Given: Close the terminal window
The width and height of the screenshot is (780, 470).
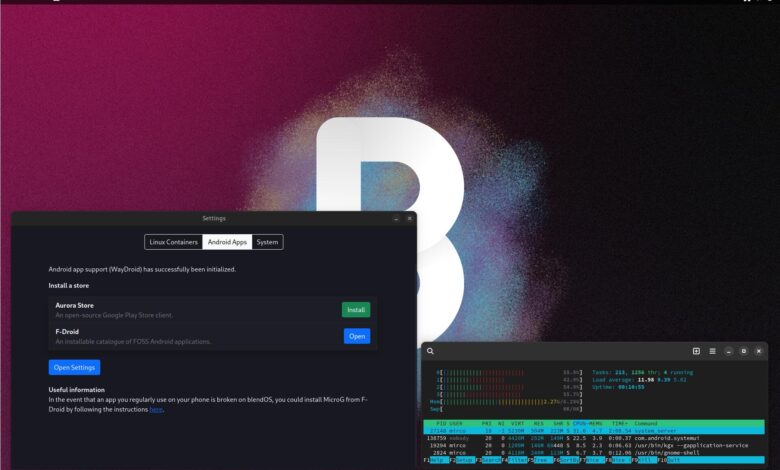Looking at the screenshot, I should pos(759,351).
